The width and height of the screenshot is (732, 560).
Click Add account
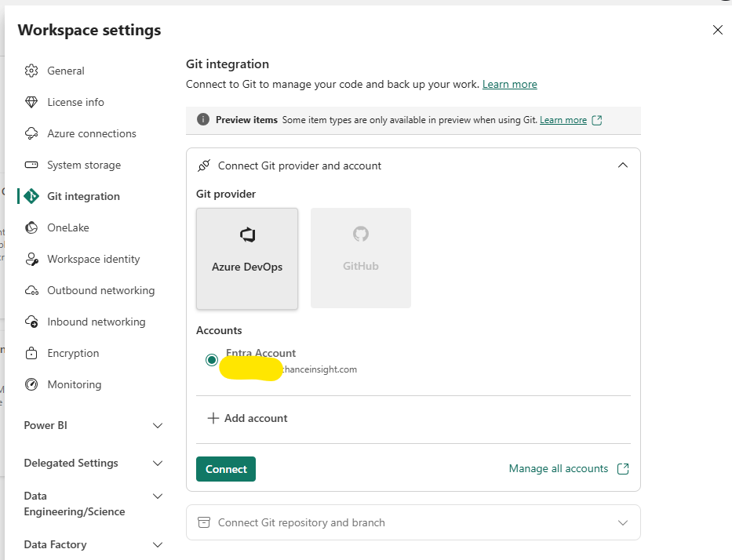tap(247, 418)
